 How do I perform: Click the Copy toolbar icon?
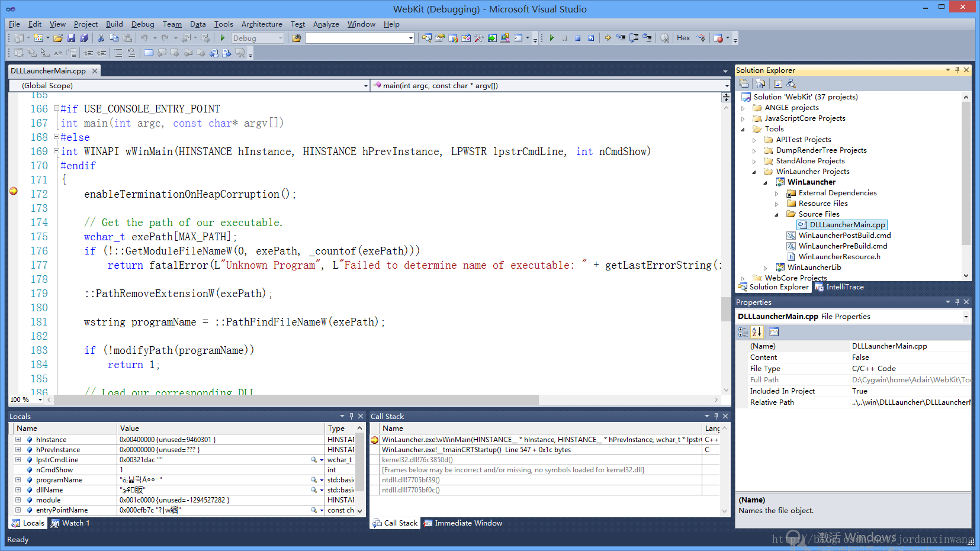[114, 38]
